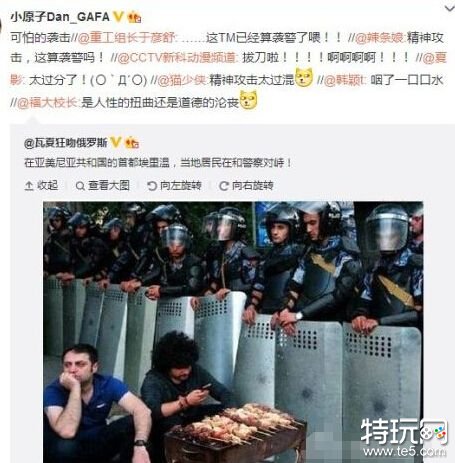Screen dimensions: 455x463
Task: Click the verified V badge beside 瓦夏狂吻俄罗斯
Action: [116, 143]
